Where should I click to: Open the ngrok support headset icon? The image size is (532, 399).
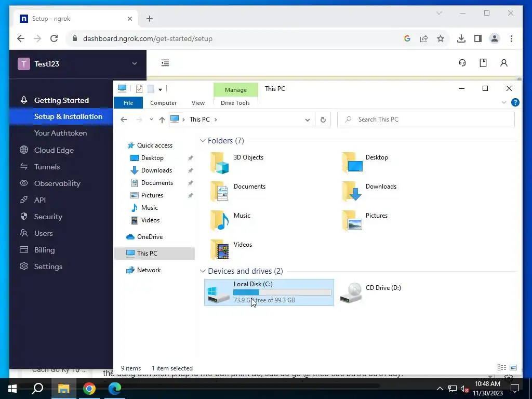[x=462, y=63]
